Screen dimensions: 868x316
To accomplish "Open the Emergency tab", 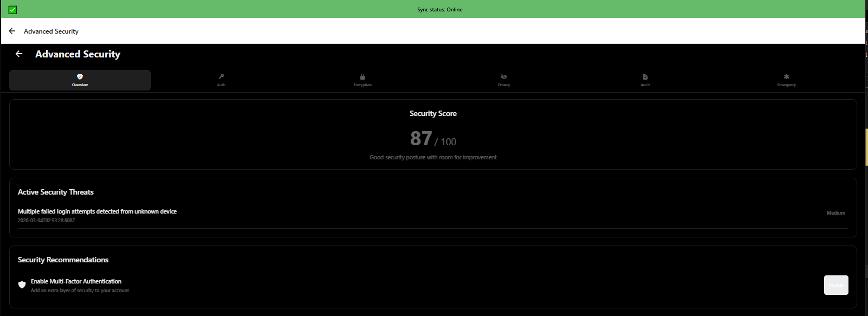I will 786,80.
